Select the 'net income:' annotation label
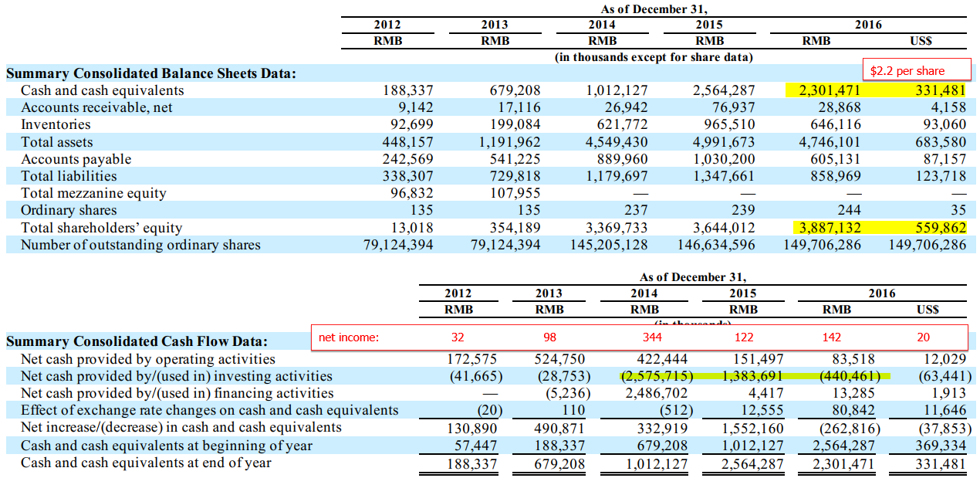This screenshot has width=980, height=478. (349, 337)
